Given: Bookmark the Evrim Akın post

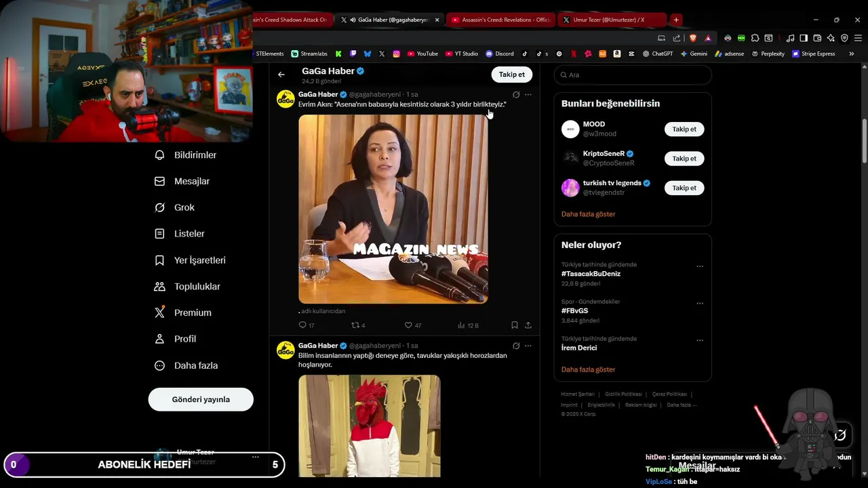Looking at the screenshot, I should coord(515,325).
